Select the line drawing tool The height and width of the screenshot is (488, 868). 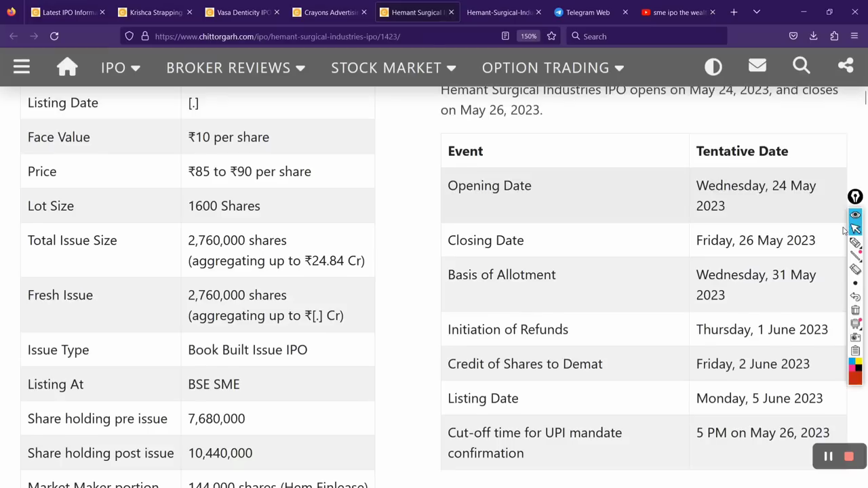coord(855,256)
